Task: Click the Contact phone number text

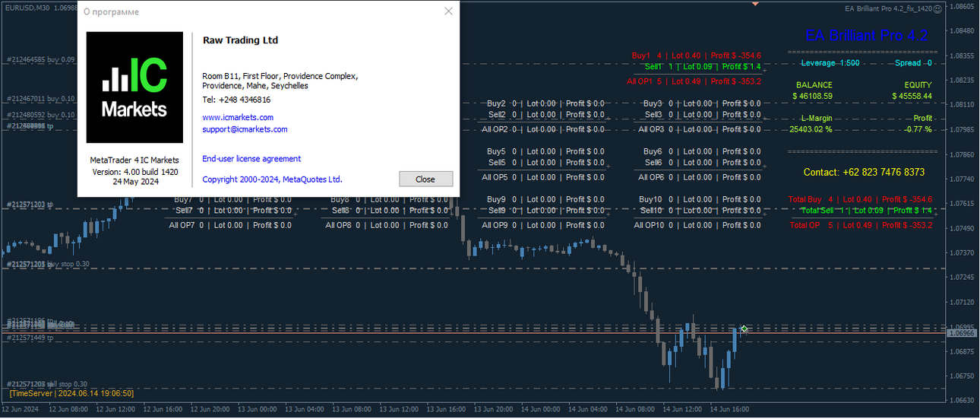Action: tap(865, 173)
